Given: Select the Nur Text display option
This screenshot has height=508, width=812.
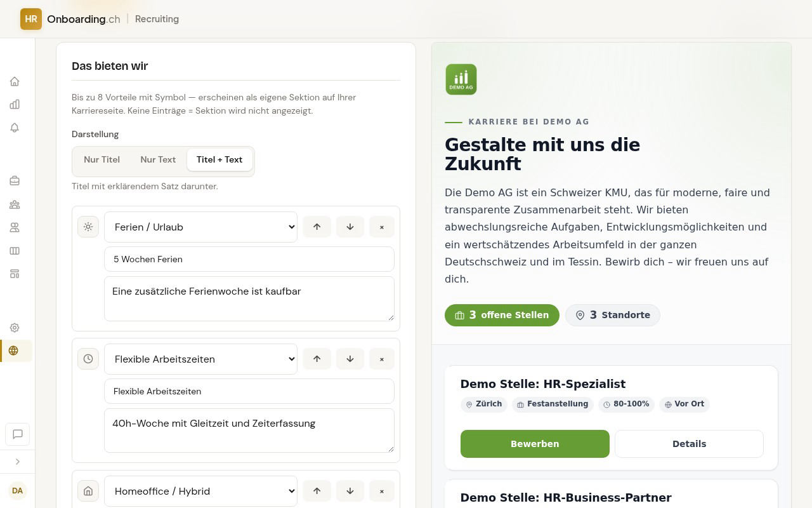Looking at the screenshot, I should pos(158,159).
